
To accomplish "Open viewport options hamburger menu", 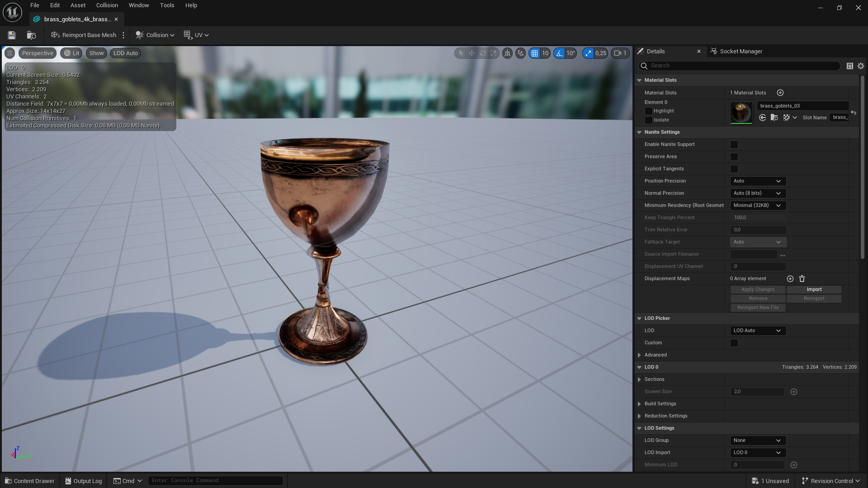I will (x=9, y=53).
